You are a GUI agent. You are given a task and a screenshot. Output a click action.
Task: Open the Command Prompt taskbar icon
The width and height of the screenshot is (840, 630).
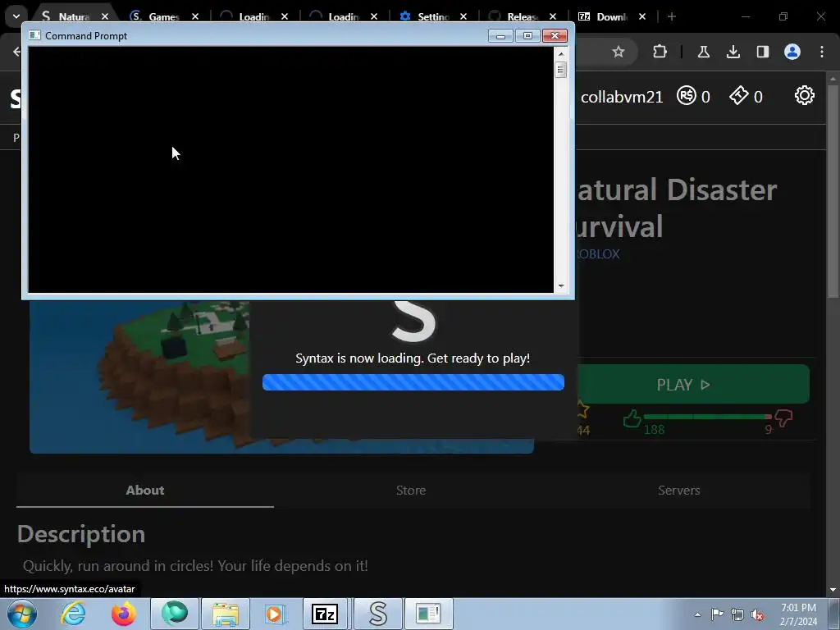click(428, 614)
